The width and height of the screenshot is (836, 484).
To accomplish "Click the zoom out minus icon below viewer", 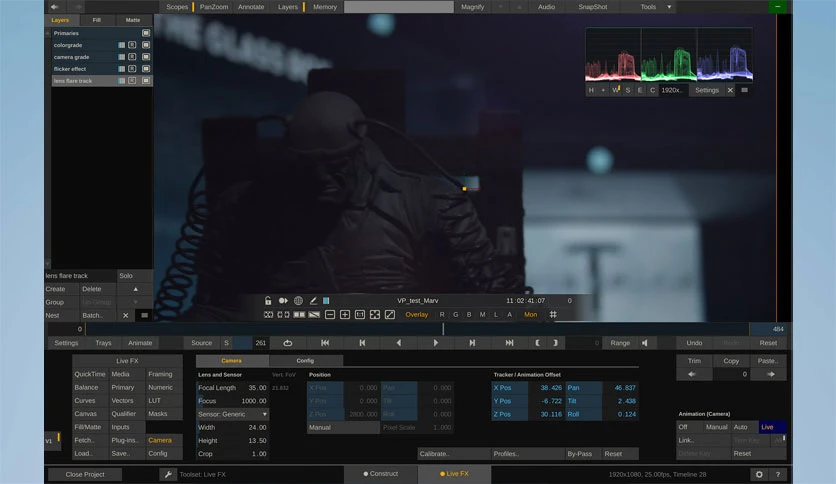I will [330, 314].
